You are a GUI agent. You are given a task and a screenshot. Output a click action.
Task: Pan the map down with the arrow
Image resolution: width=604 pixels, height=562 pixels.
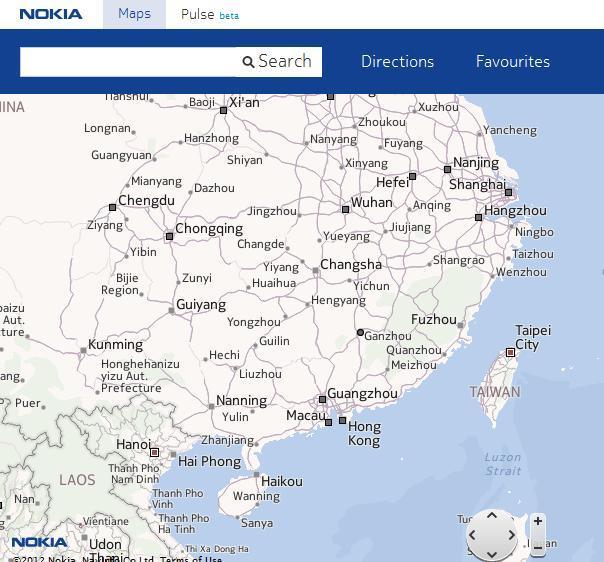click(x=491, y=553)
